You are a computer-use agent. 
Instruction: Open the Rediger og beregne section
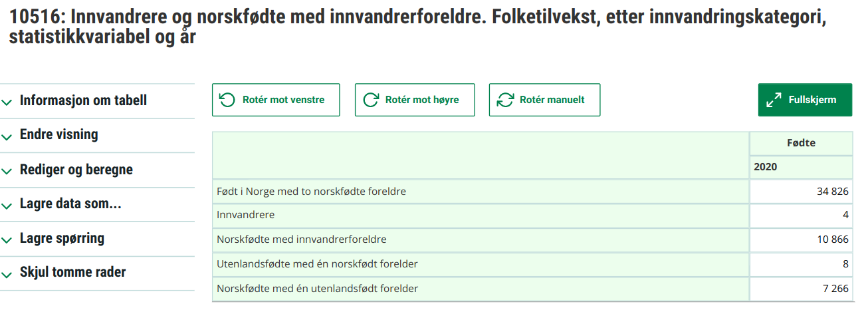click(76, 170)
